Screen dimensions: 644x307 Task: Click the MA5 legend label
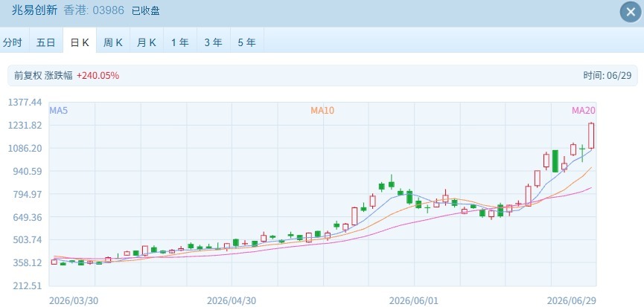tap(58, 110)
